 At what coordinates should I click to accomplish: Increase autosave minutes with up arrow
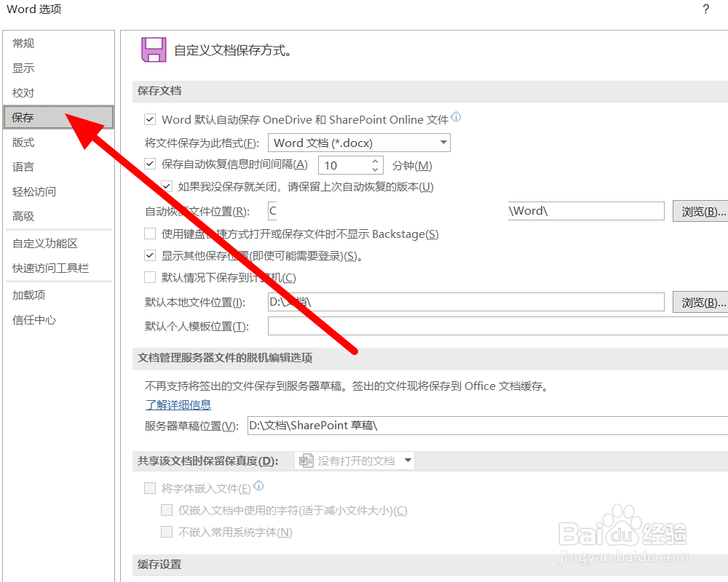375,161
